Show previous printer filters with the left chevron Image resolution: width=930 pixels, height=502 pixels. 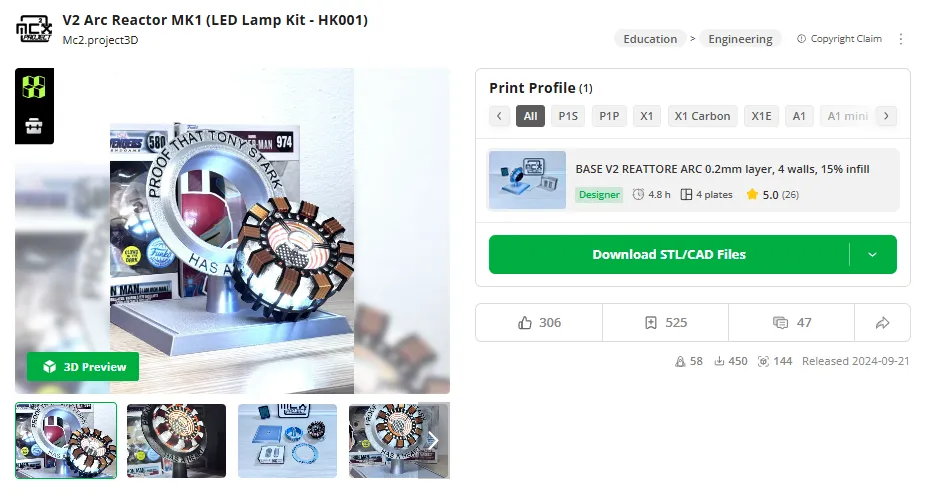[499, 116]
